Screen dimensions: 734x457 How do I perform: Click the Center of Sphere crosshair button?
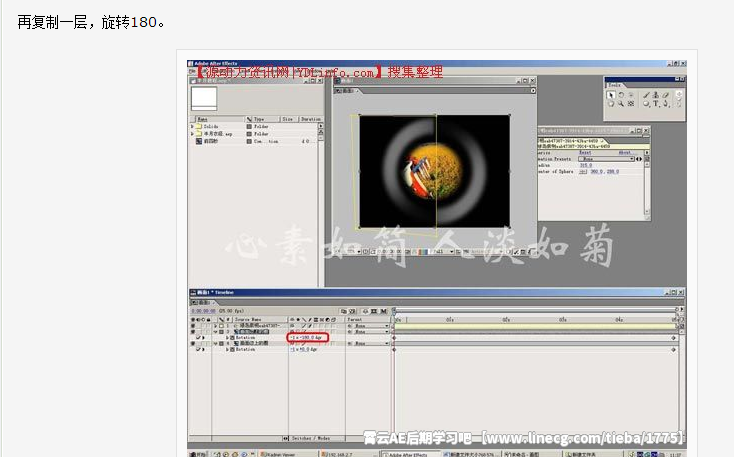click(x=583, y=171)
